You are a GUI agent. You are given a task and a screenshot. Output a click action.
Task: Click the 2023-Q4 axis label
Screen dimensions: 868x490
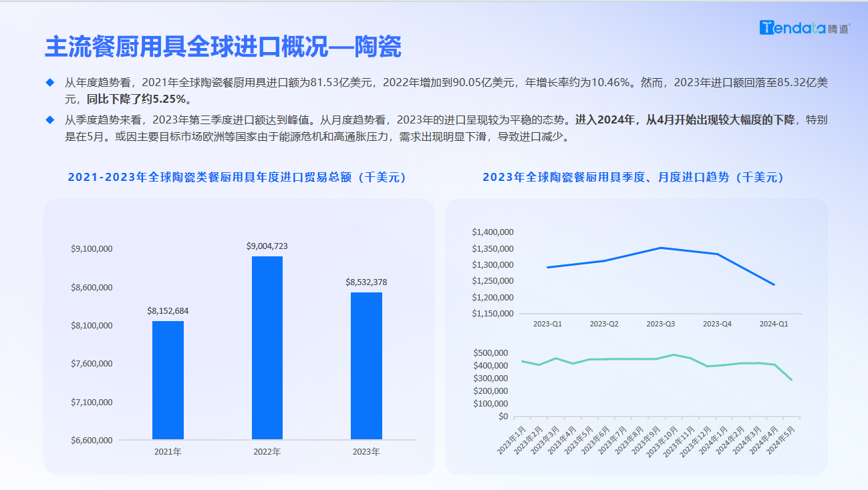717,324
